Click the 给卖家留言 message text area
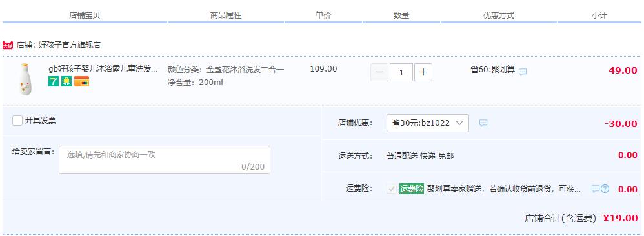 click(165, 160)
